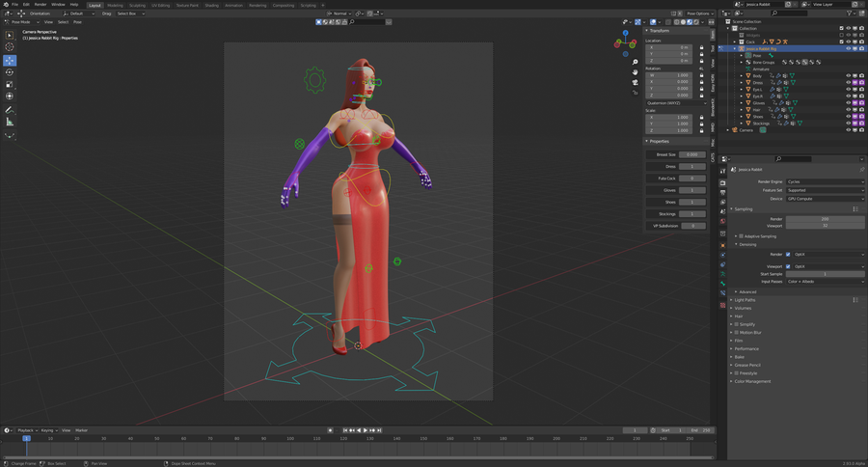Switch to Sculpting workspace tab
868x467 pixels.
click(x=137, y=6)
